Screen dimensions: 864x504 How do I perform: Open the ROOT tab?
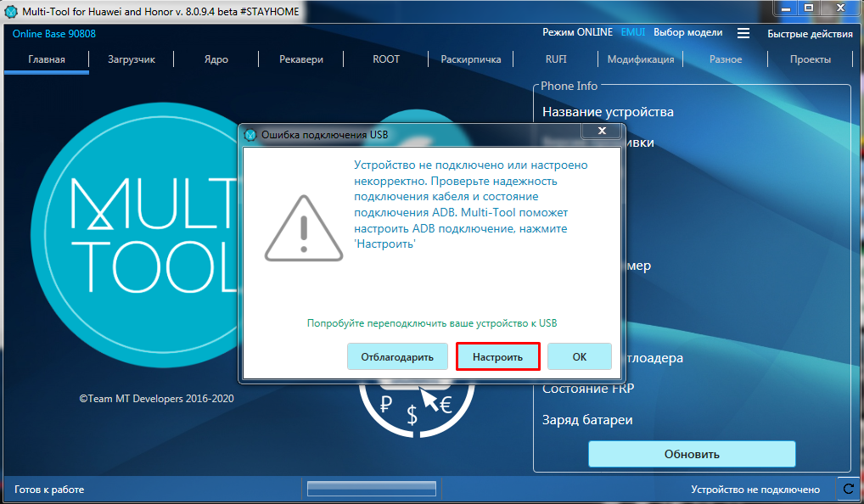click(385, 59)
